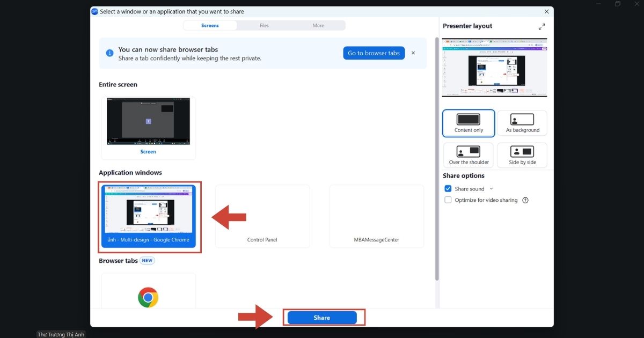The width and height of the screenshot is (644, 338).
Task: Select the entire Screen thumbnail
Action: tap(148, 128)
